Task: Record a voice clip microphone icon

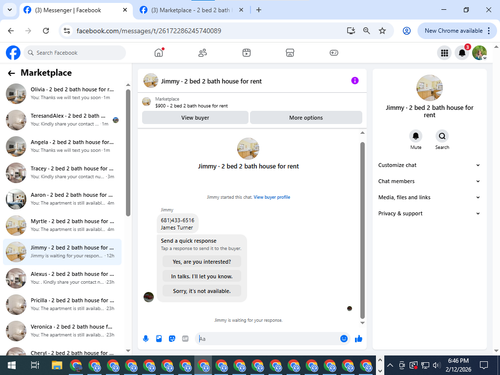Action: 146,339
